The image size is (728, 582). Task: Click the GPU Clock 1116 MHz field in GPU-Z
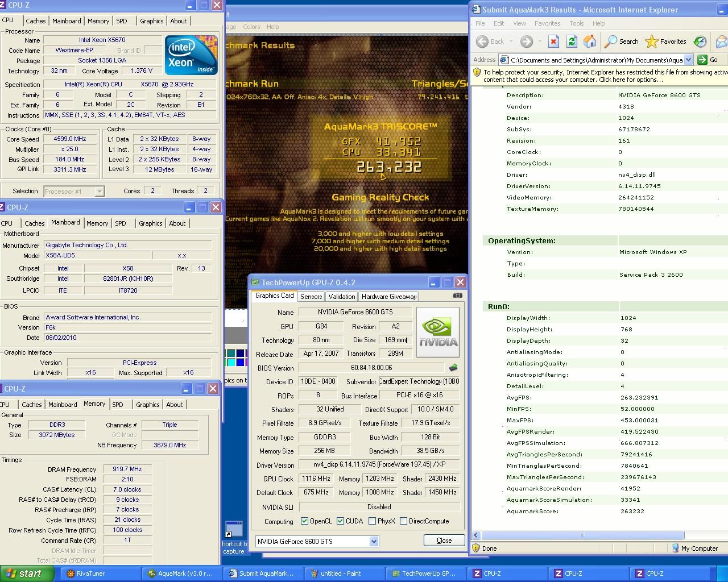tap(316, 479)
